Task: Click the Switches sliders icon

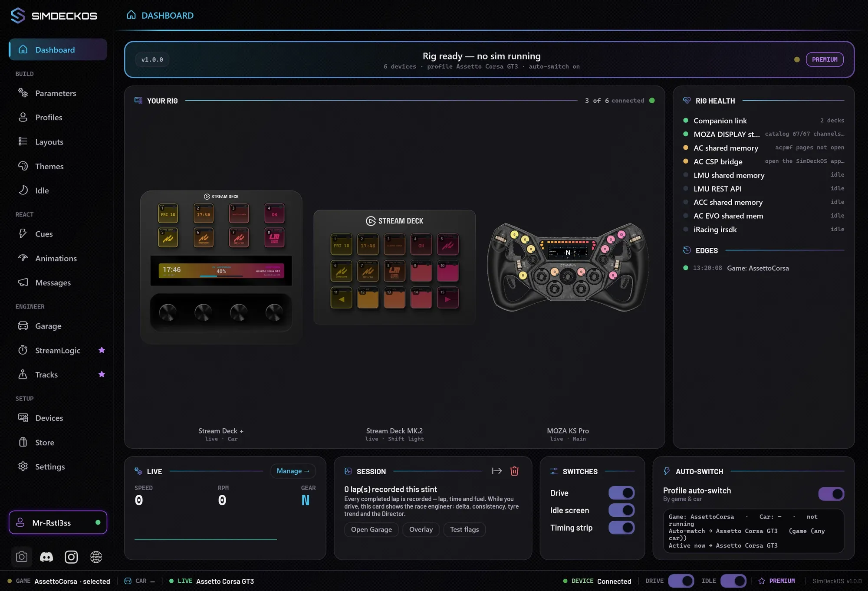Action: [x=554, y=471]
